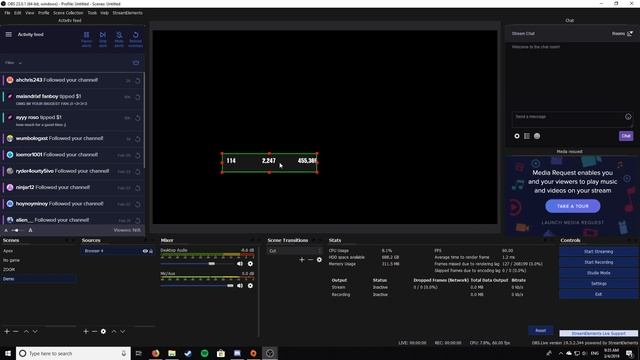Click Windows search box in taskbar
640x360 pixels.
tap(73, 353)
